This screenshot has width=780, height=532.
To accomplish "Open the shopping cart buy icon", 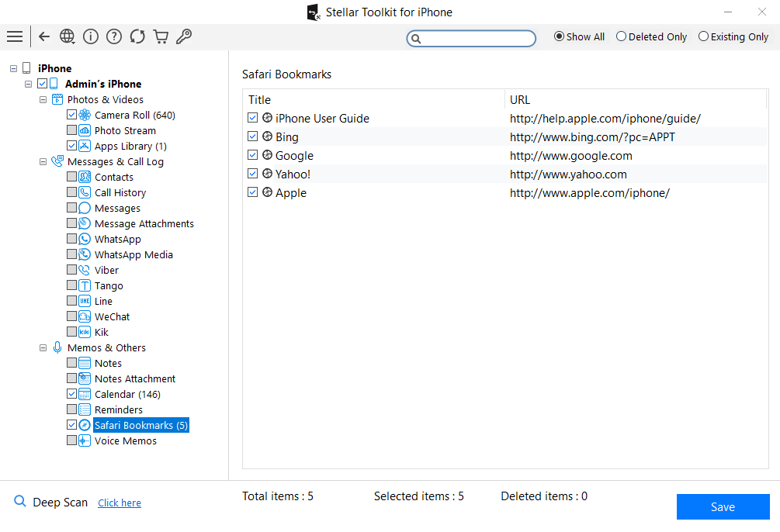I will click(x=161, y=36).
